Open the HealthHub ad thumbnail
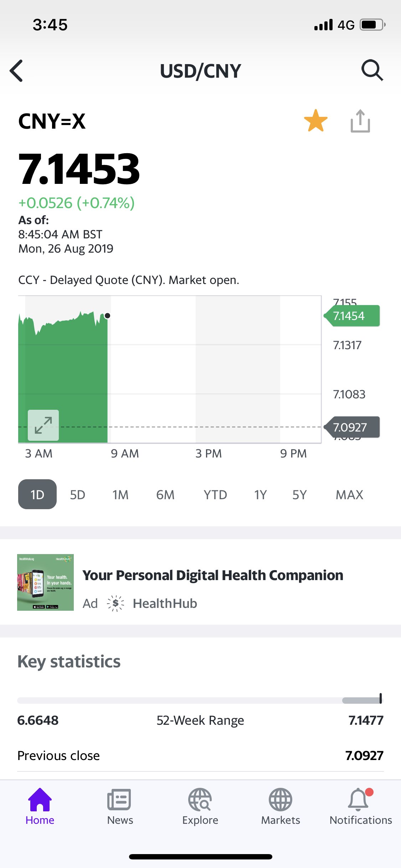This screenshot has width=401, height=868. coord(45,582)
